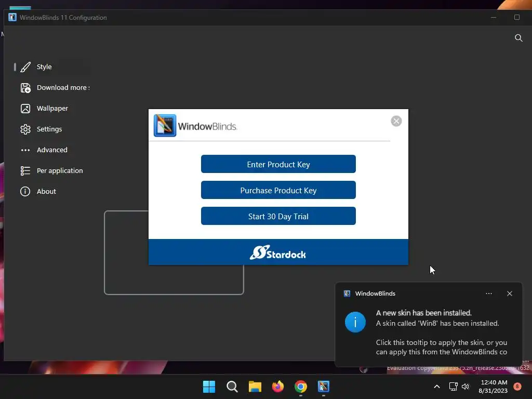This screenshot has width=532, height=399.
Task: Open Google Chrome from taskbar
Action: click(301, 387)
